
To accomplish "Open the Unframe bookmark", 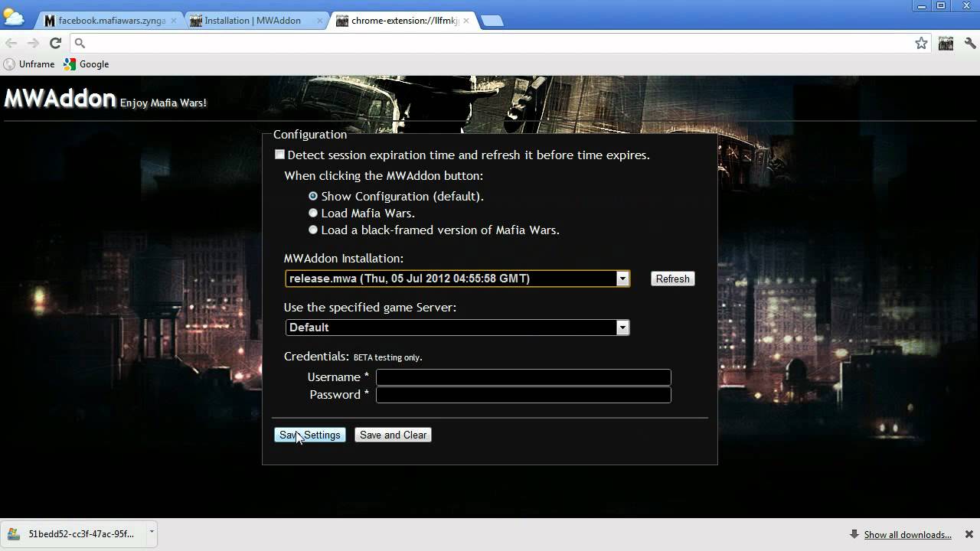I will point(29,64).
